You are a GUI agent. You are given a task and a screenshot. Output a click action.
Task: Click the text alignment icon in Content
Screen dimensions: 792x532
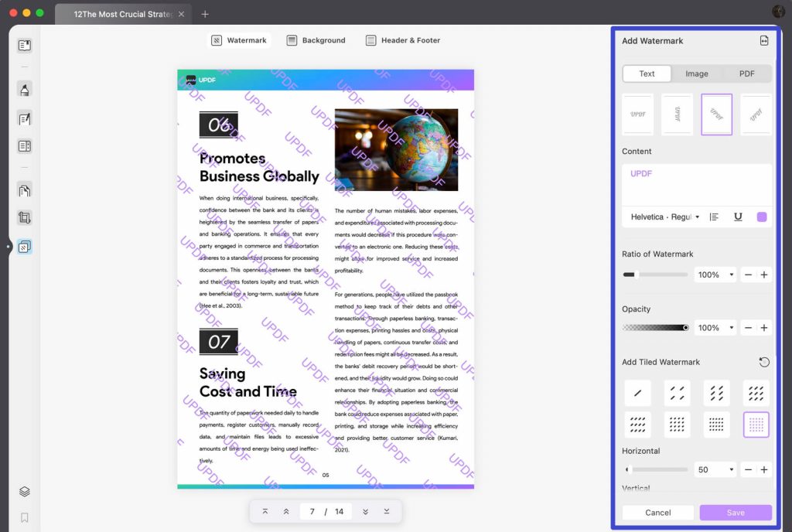714,217
